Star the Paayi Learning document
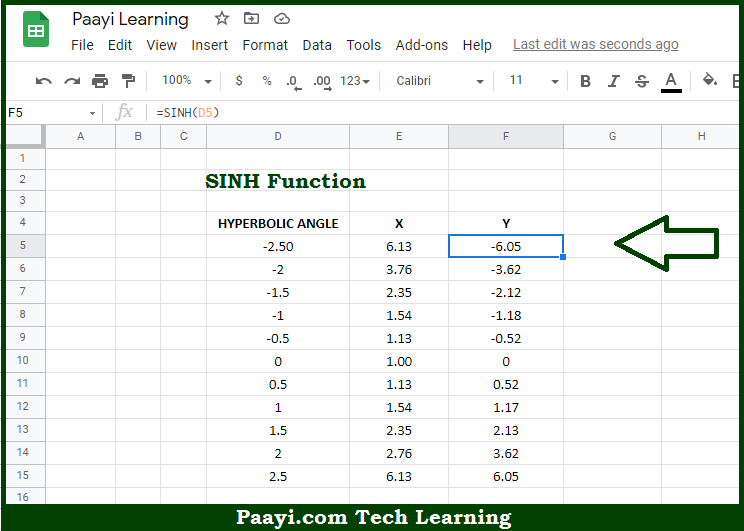The image size is (744, 531). click(222, 19)
